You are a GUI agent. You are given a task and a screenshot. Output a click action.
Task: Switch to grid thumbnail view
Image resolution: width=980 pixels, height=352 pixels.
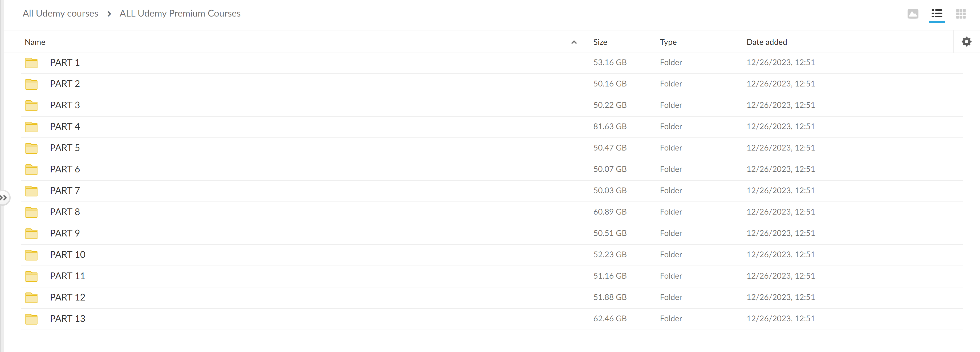coord(961,14)
